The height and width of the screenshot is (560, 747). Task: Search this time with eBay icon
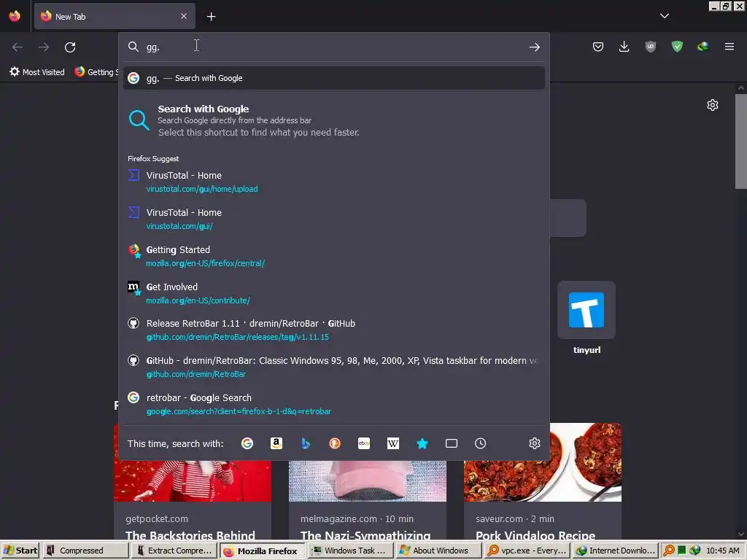[x=364, y=443]
